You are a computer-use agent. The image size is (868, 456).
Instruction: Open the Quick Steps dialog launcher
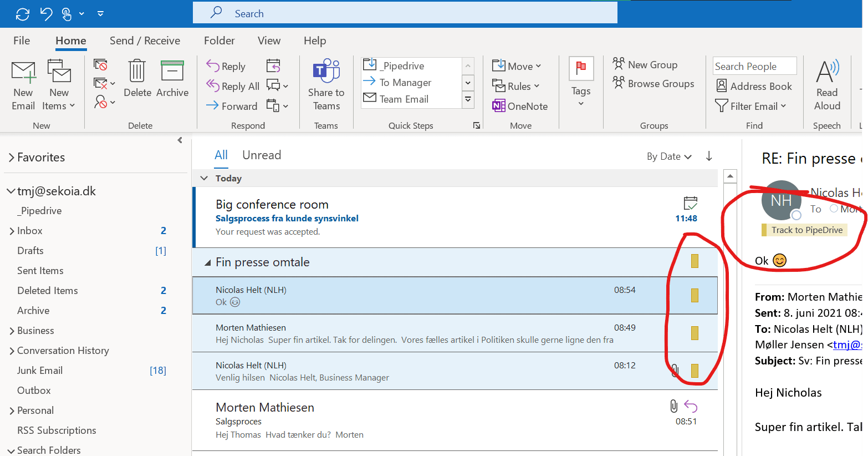point(477,126)
